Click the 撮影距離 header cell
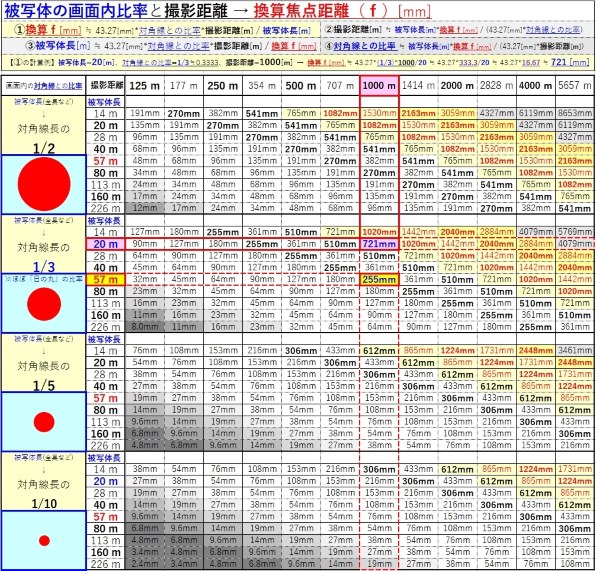Screen dimensions: 596x571 click(106, 86)
